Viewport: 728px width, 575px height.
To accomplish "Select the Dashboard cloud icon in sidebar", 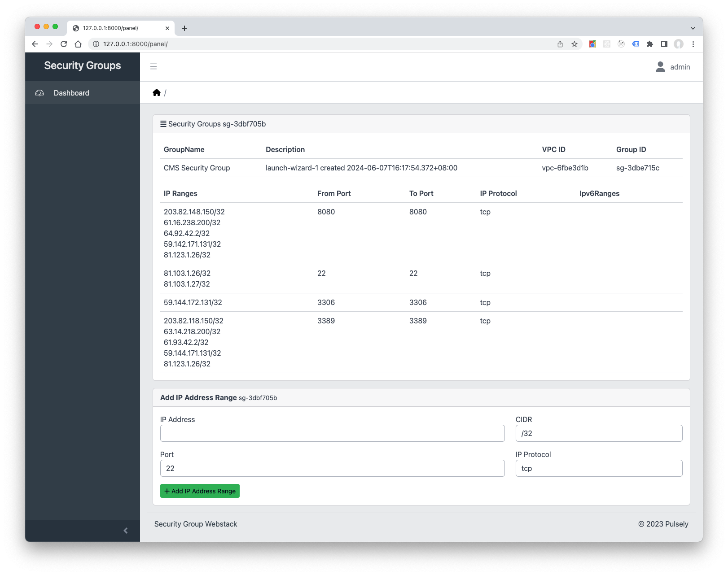I will point(39,93).
